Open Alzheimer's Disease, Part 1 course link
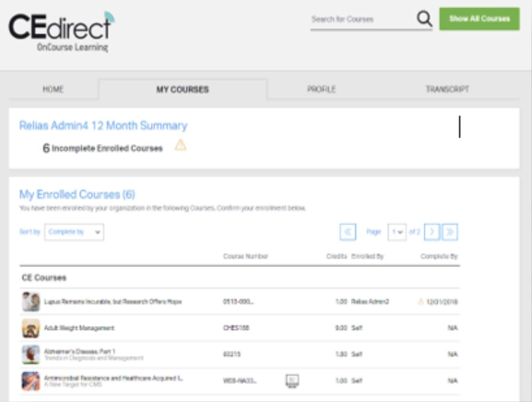532x402 pixels. 80,351
